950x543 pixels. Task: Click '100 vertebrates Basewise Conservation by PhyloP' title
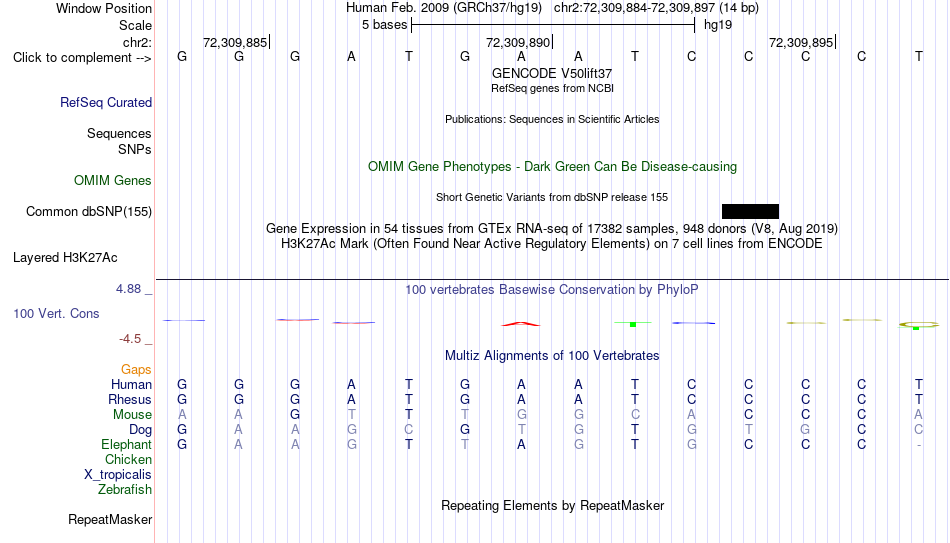click(552, 290)
